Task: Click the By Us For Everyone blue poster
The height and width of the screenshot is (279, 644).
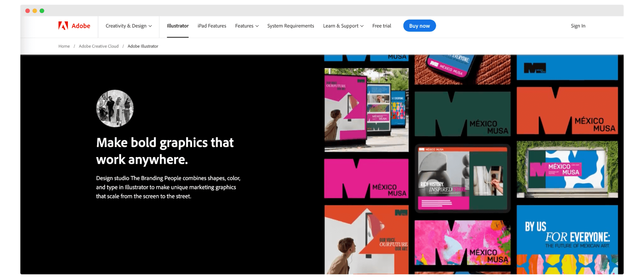Action: [x=567, y=239]
